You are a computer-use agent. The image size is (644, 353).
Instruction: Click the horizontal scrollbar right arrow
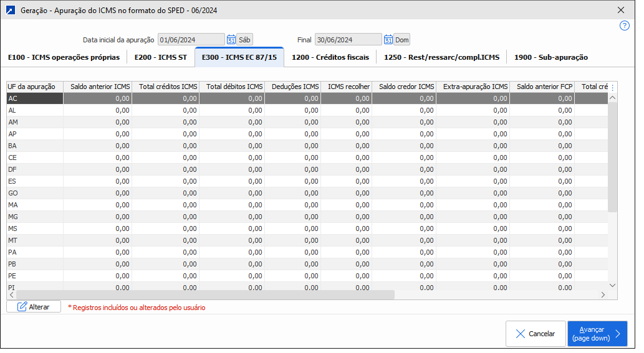[602, 295]
